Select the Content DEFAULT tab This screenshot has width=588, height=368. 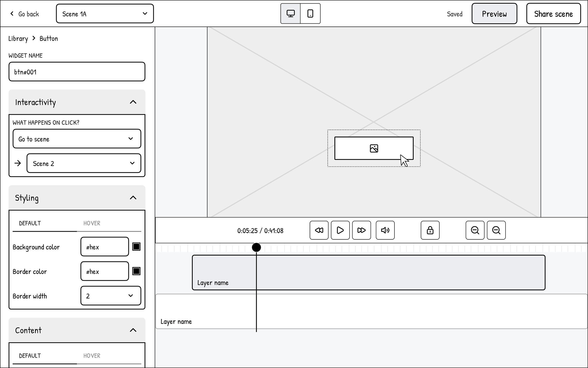point(45,356)
